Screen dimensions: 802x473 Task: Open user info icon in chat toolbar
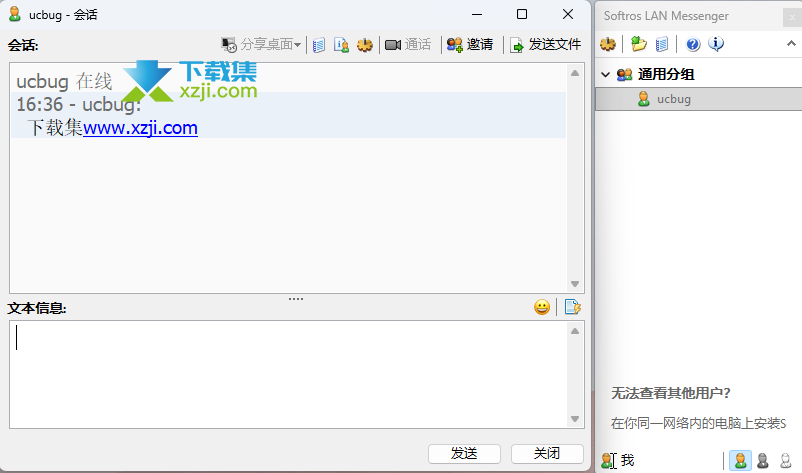tap(341, 45)
